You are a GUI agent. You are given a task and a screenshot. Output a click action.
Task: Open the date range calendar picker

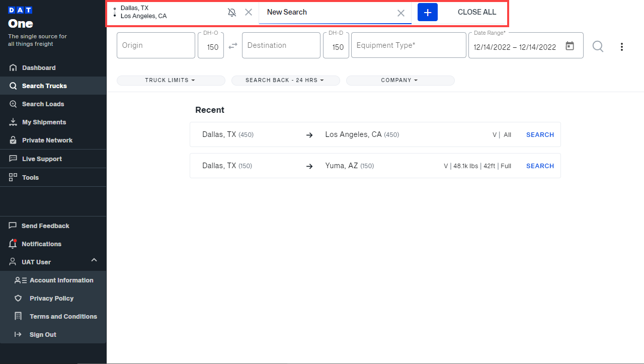[x=570, y=46]
